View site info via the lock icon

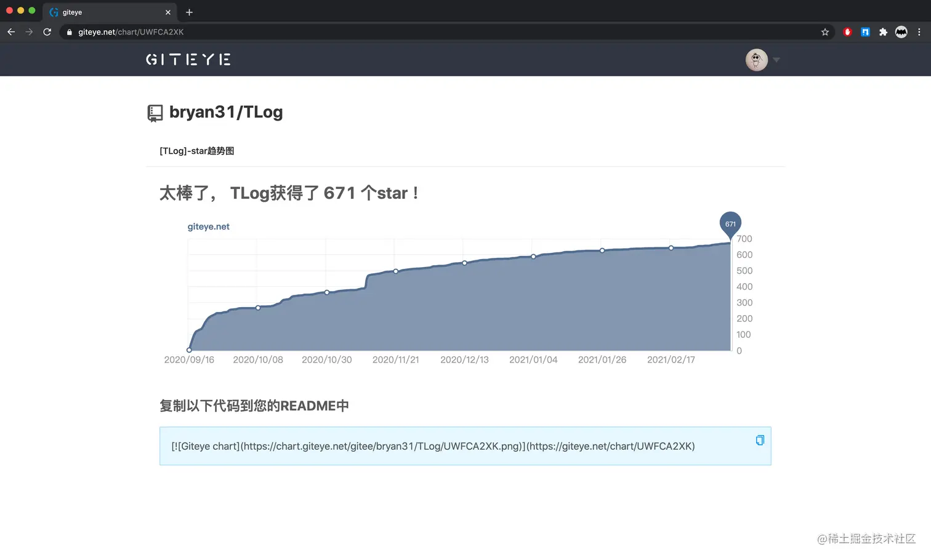pyautogui.click(x=69, y=32)
